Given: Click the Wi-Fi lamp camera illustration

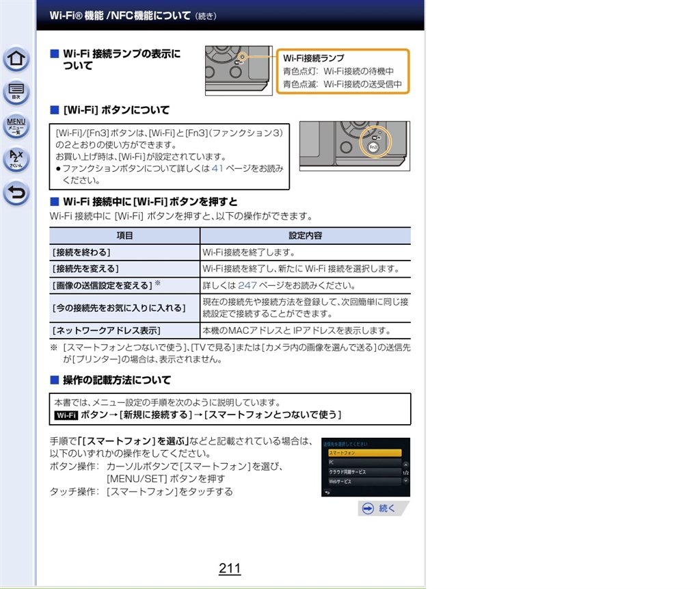Looking at the screenshot, I should coord(239,70).
